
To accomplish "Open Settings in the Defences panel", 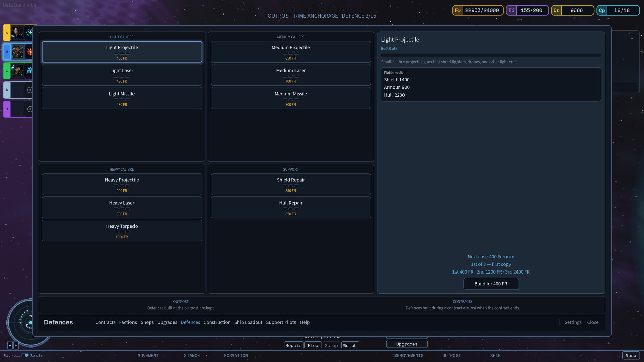I will (573, 322).
